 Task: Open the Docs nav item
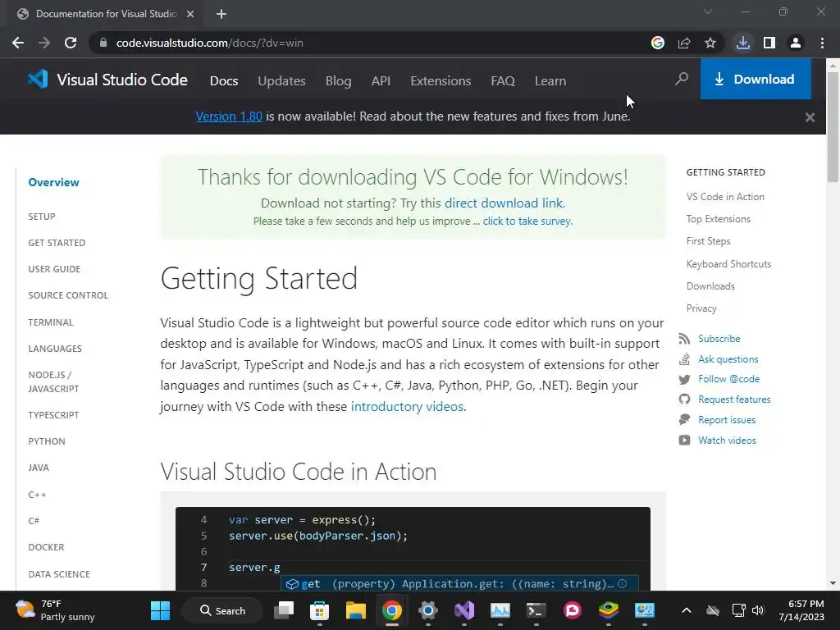(224, 81)
